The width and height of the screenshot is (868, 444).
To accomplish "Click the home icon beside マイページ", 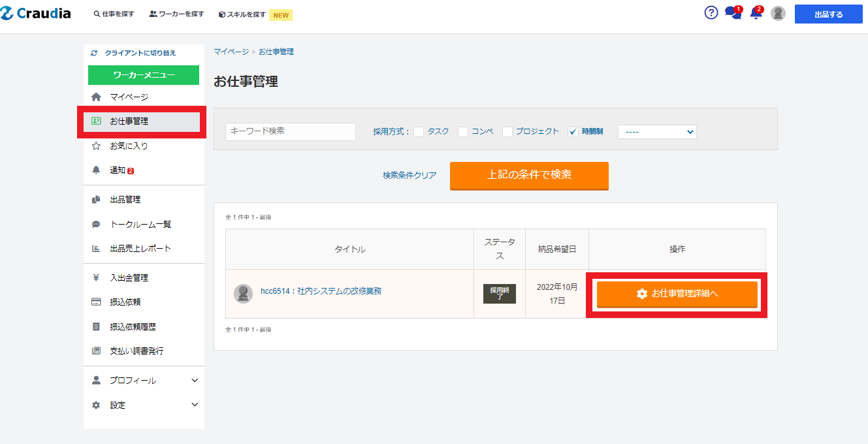I will tap(96, 97).
